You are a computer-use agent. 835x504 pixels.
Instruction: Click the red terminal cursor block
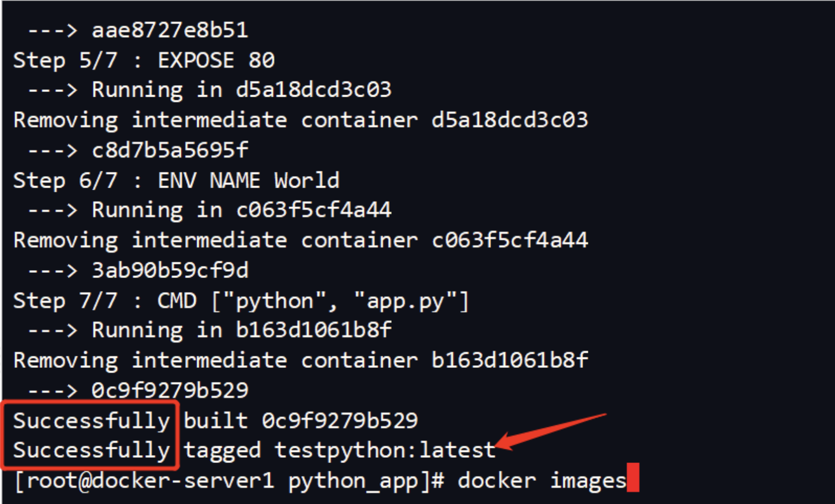(x=633, y=477)
